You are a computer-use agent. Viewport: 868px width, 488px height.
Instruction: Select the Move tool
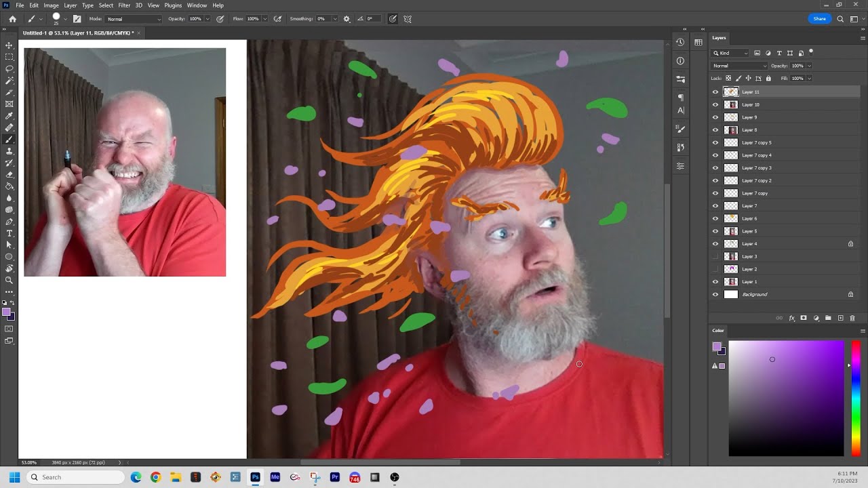click(x=9, y=45)
